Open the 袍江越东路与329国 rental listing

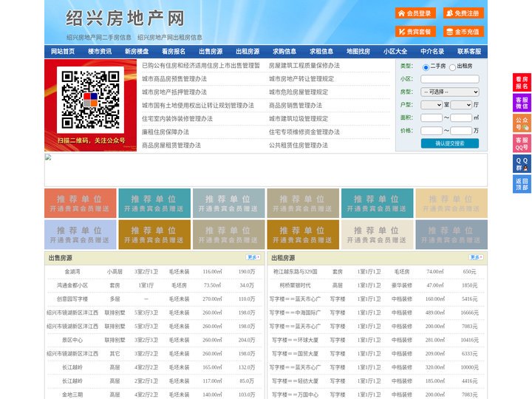(295, 272)
